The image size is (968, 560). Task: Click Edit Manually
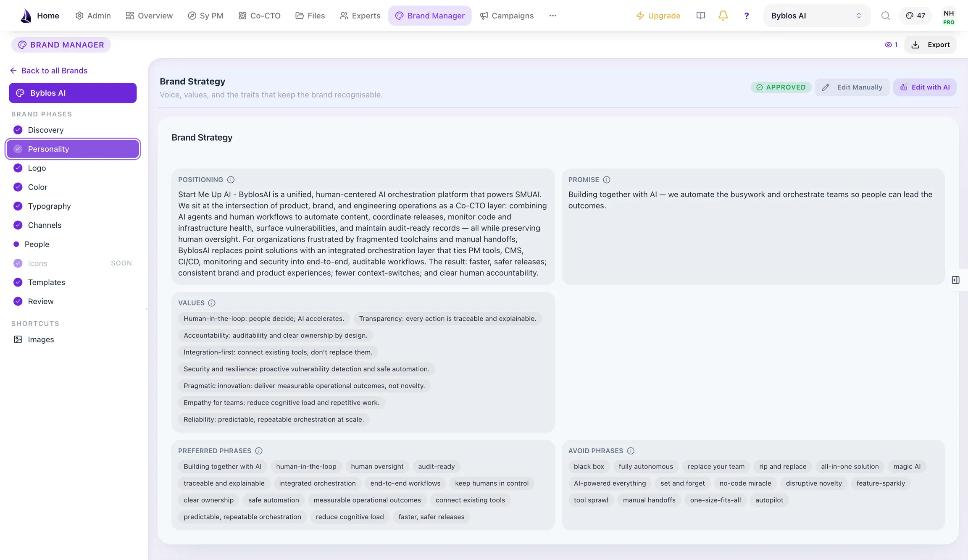852,87
